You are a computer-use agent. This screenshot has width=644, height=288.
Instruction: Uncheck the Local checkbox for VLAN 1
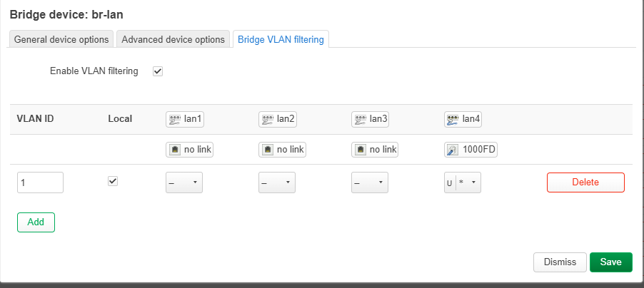coord(113,181)
